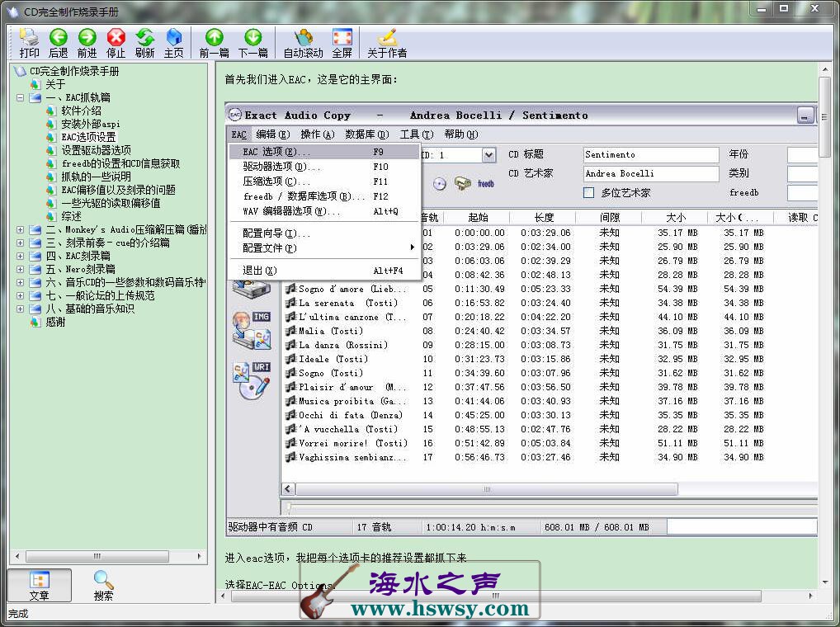The image size is (840, 627).
Task: Open the 编辑(E) menu
Action: 272,134
